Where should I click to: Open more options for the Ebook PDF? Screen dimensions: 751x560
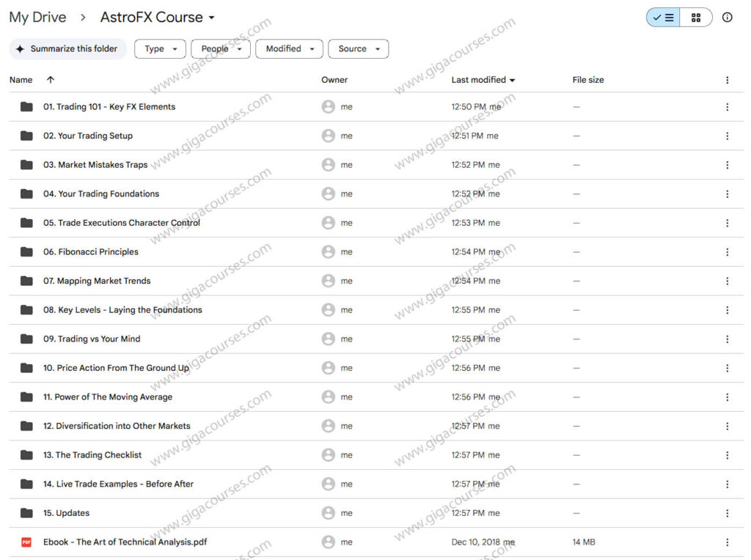727,542
